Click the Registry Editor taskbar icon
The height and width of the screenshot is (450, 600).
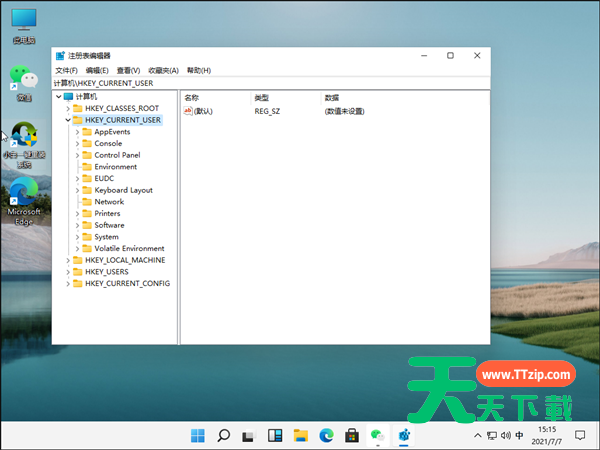coord(403,436)
